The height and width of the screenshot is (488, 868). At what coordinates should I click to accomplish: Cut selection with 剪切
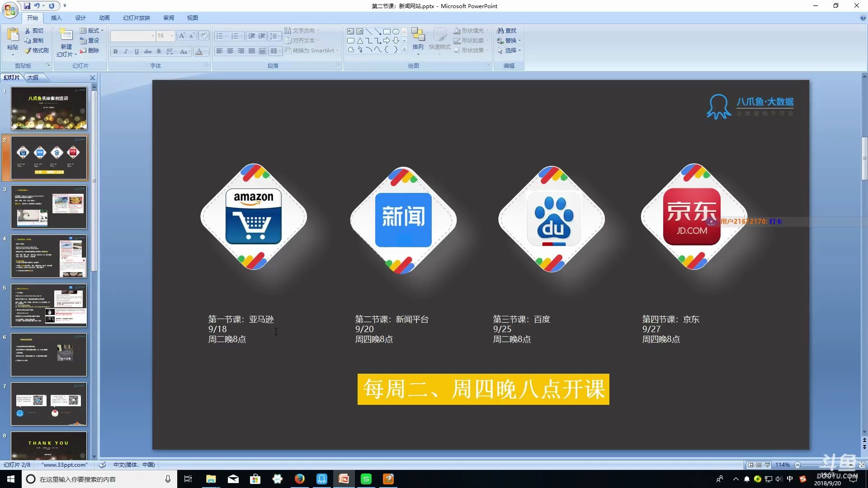coord(34,31)
